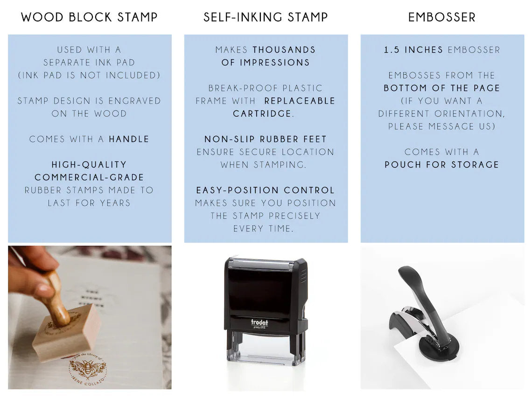Click the Trodat self-inking stamp image

tap(266, 310)
